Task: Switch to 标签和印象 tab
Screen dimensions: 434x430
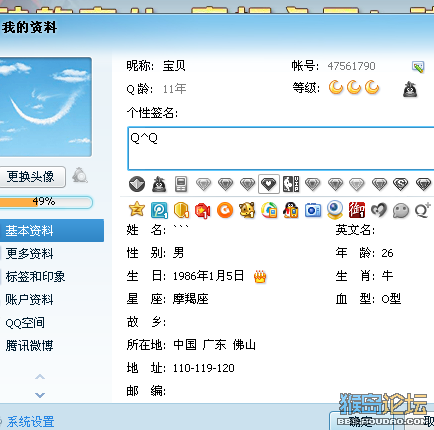Action: 35,276
